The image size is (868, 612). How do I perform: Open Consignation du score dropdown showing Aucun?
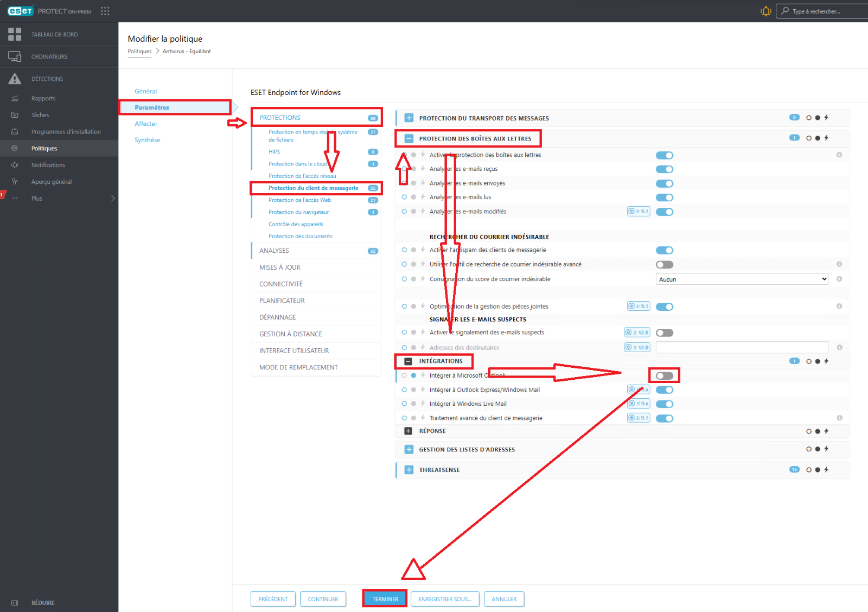[742, 279]
